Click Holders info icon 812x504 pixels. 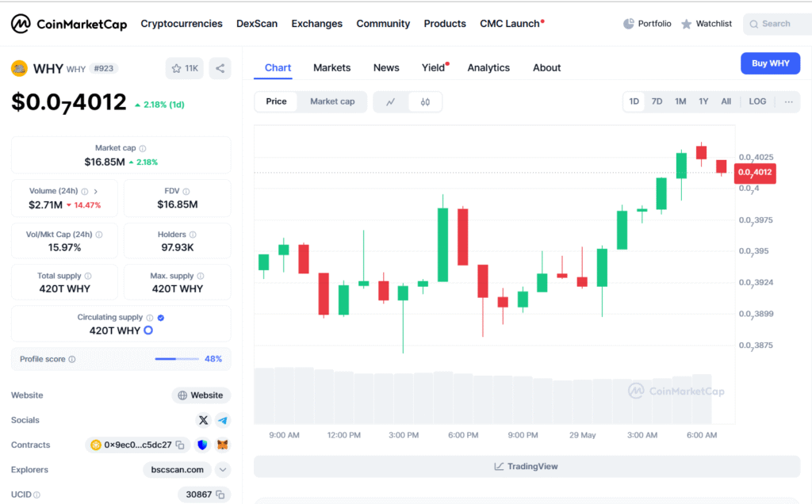click(x=193, y=235)
